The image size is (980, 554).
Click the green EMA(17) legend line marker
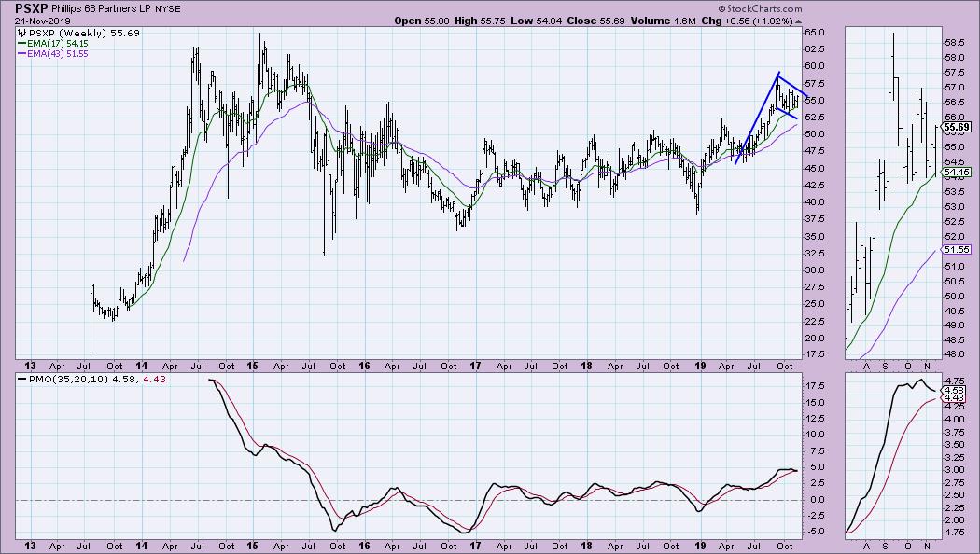click(x=21, y=44)
